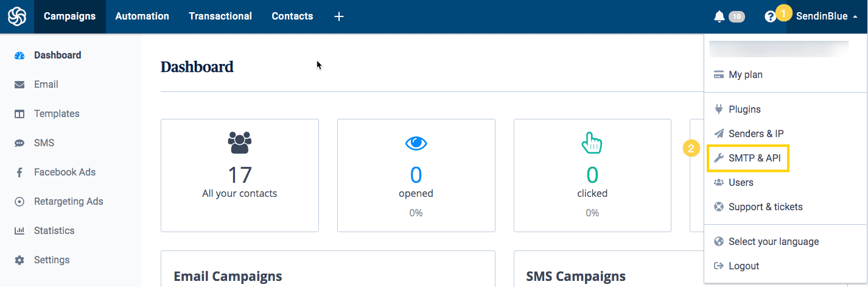The height and width of the screenshot is (287, 868).
Task: Click the Facebook Ads sidebar icon
Action: point(19,172)
